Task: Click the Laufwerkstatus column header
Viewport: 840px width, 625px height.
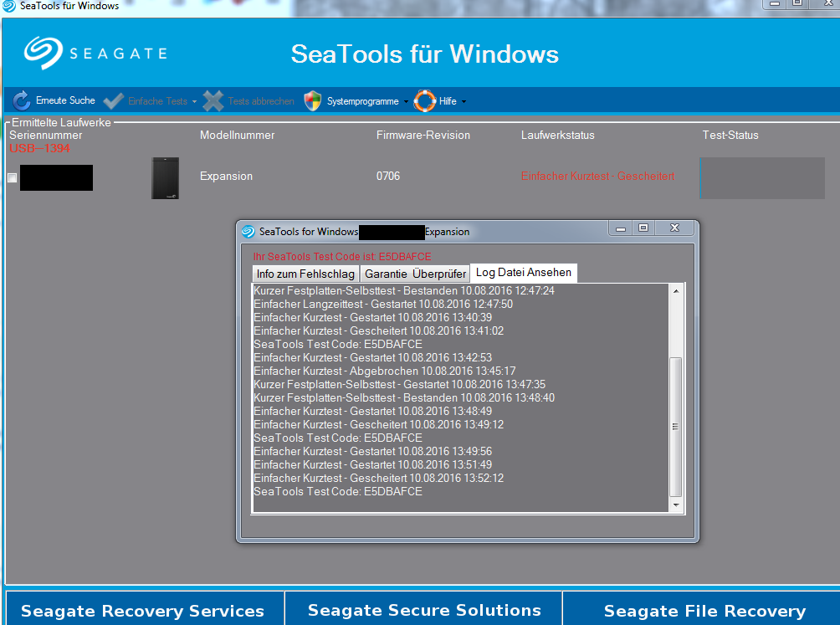Action: click(x=558, y=136)
